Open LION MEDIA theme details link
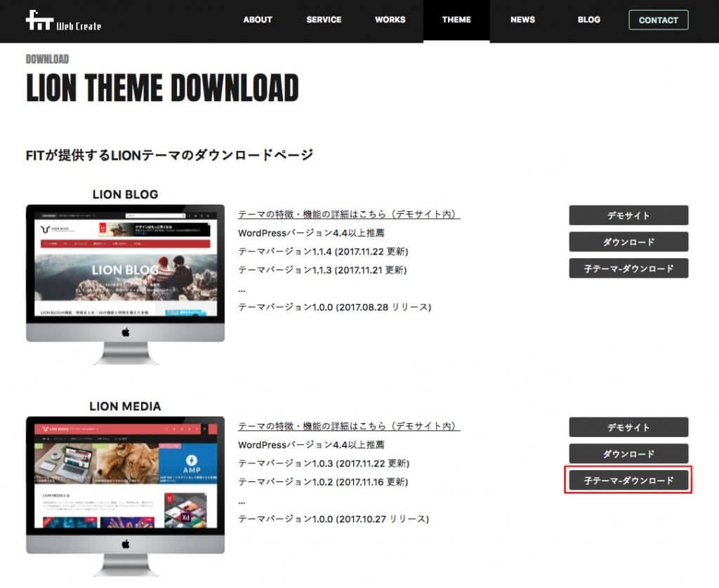 coord(349,426)
